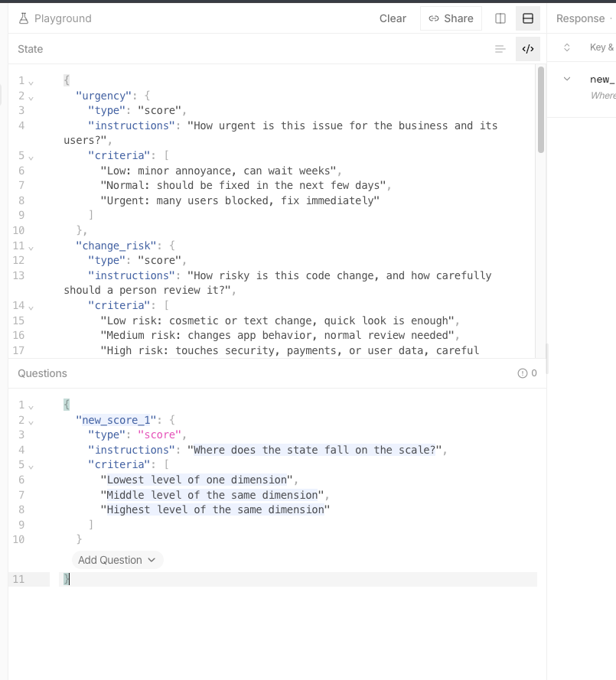Click the Playground flask icon

point(24,18)
